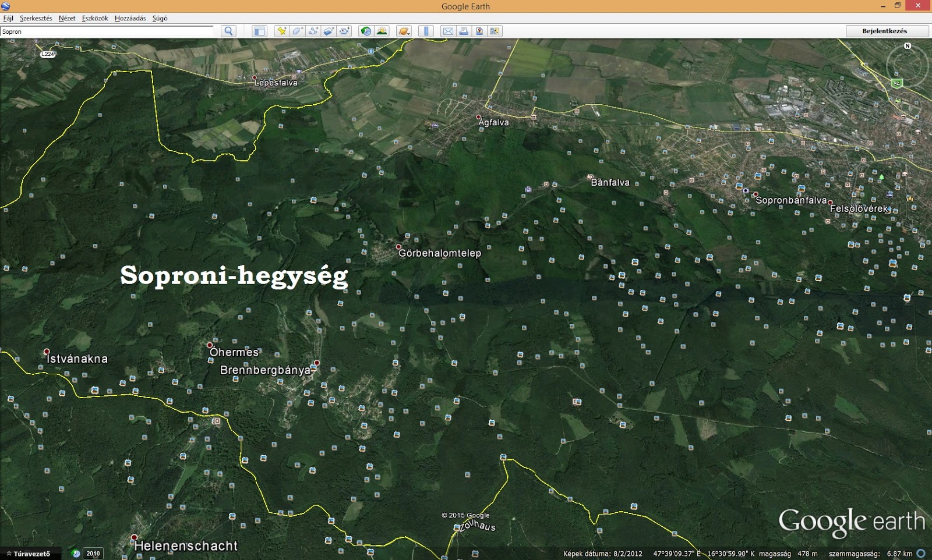This screenshot has width=932, height=560.
Task: Click the record a tour icon
Action: click(x=345, y=31)
